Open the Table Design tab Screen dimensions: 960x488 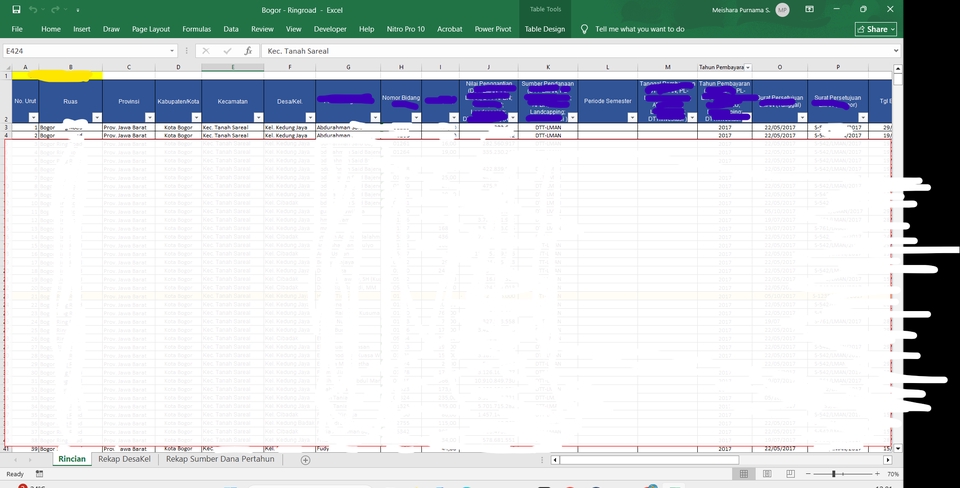click(x=545, y=29)
